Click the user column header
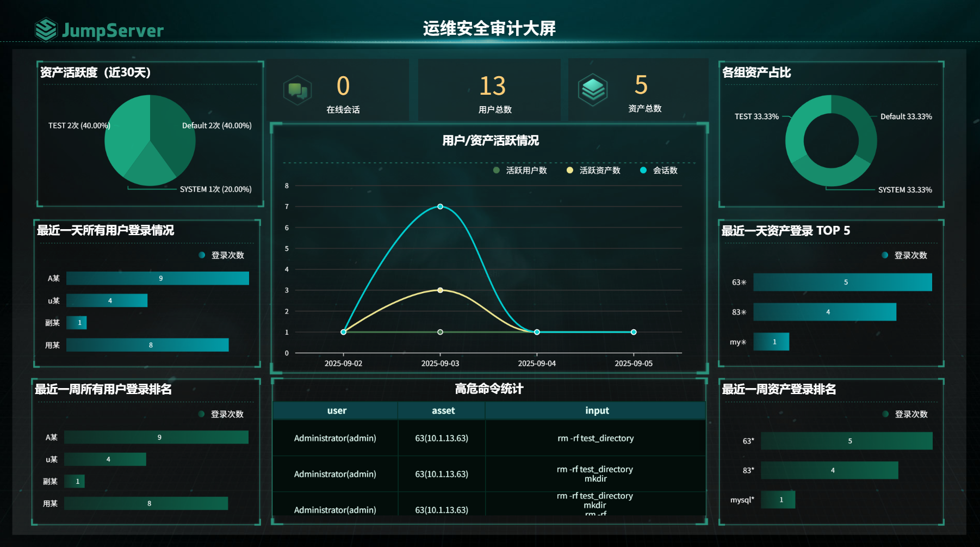 pyautogui.click(x=337, y=411)
